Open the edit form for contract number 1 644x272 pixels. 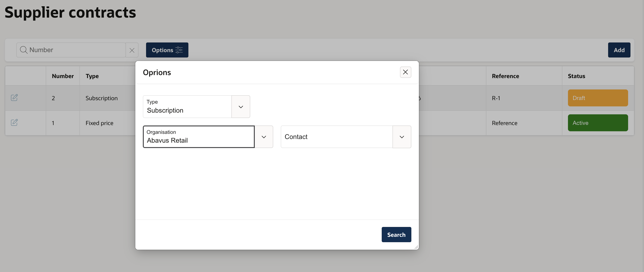point(15,122)
